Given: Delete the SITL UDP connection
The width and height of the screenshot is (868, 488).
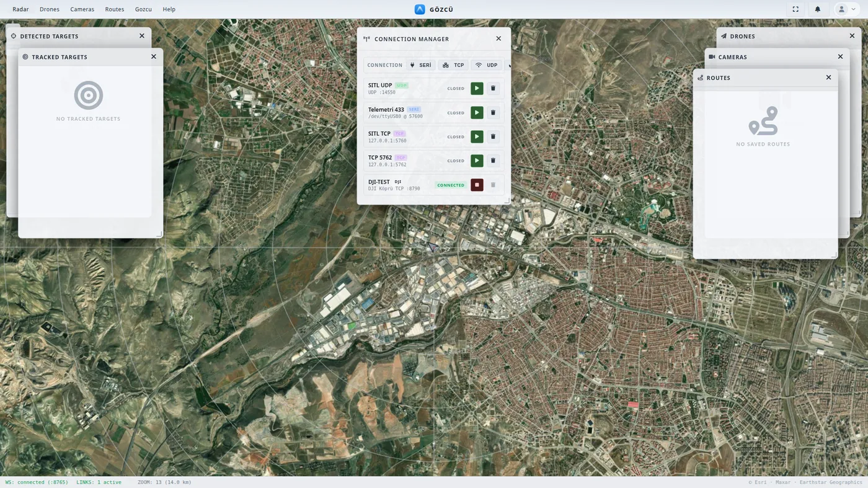Looking at the screenshot, I should [493, 88].
